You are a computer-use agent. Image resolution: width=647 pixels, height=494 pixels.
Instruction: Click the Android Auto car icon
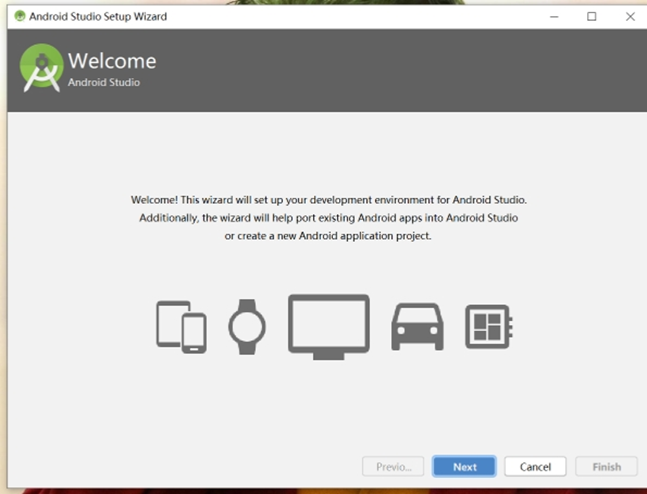(x=418, y=327)
